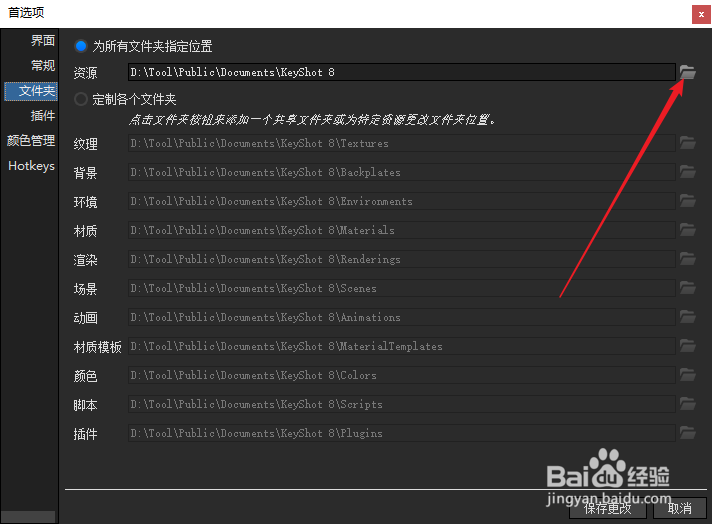Click the 环境 Environments path field
Viewport: 712px width, 524px height.
coord(402,201)
